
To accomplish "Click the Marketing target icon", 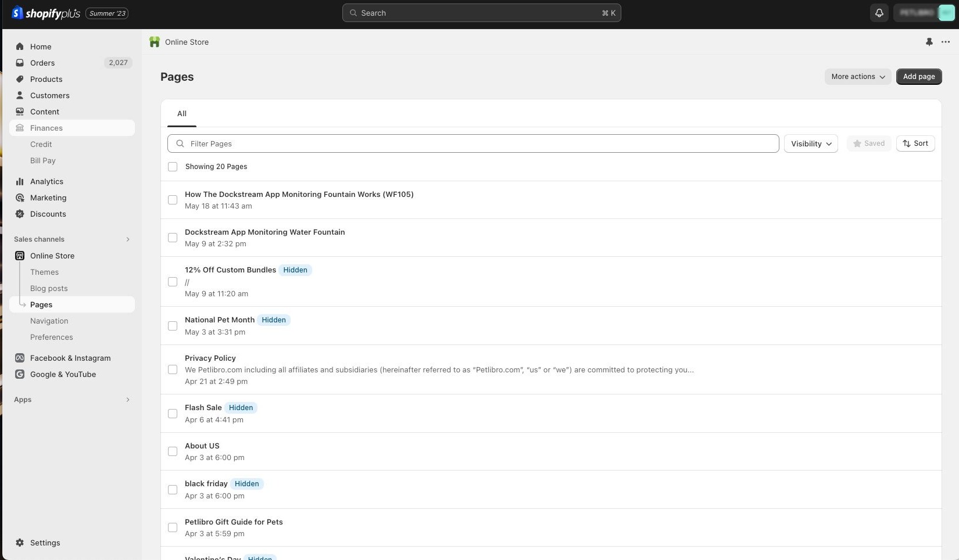I will tap(20, 198).
